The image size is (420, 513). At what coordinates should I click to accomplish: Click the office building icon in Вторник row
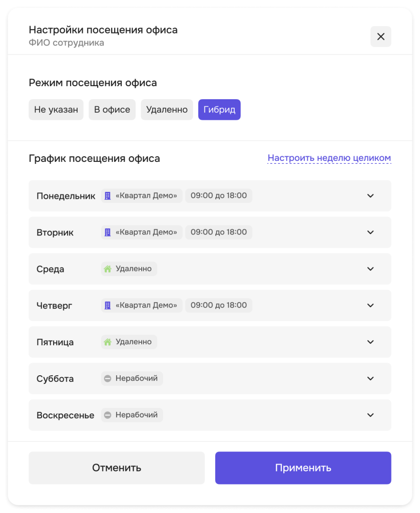pos(108,232)
